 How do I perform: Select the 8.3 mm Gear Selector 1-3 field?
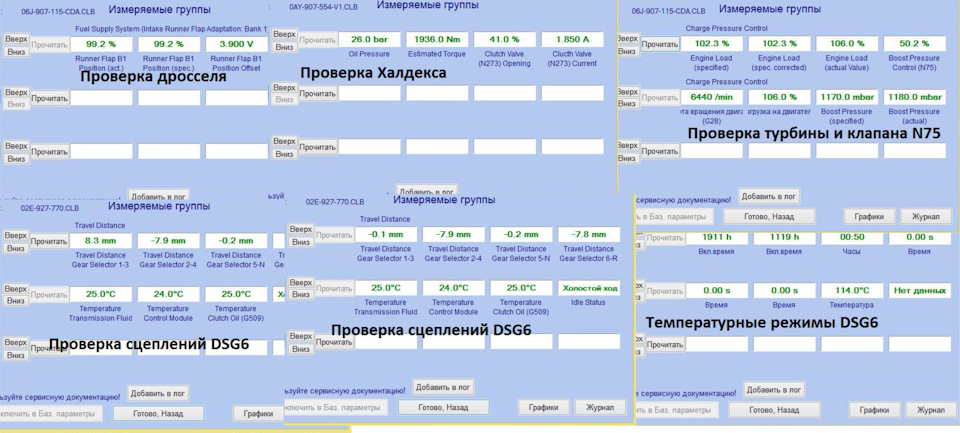click(101, 241)
